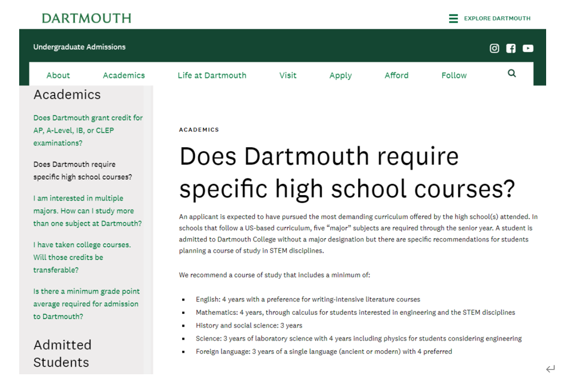Screen dimensions: 588x376
Task: Open Dartmouth's Facebook page icon
Action: (511, 48)
